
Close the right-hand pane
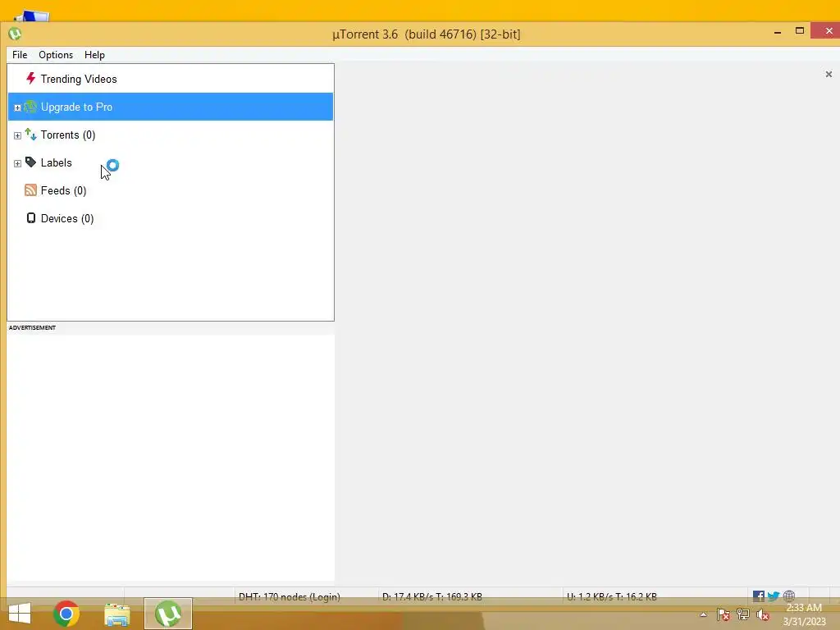(829, 74)
